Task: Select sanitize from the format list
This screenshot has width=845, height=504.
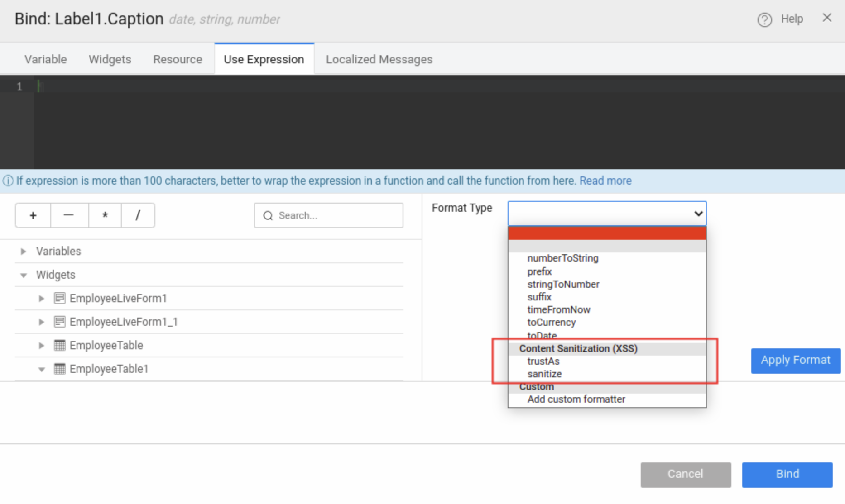Action: coord(544,374)
